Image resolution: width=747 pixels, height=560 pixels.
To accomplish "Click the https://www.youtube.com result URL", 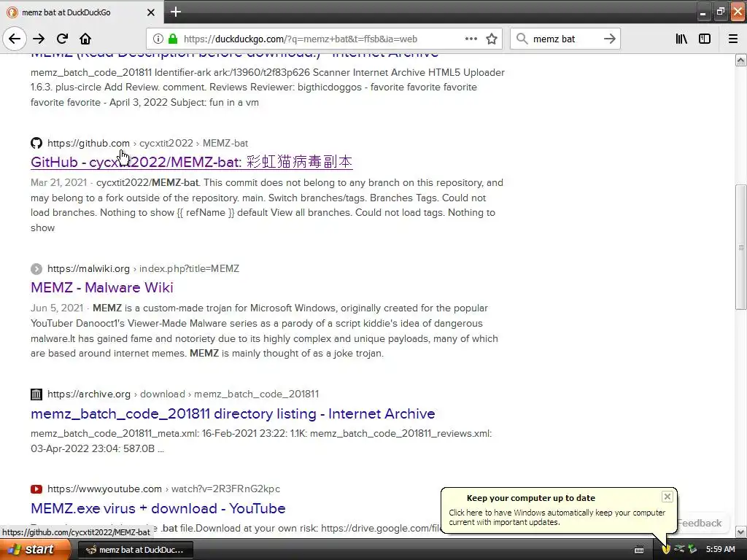I will point(104,489).
